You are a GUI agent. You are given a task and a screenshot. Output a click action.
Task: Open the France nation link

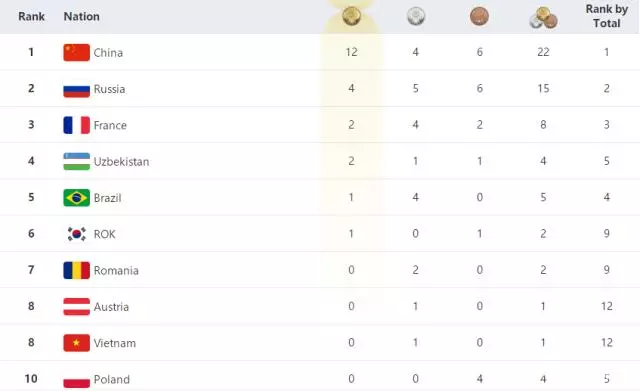coord(110,125)
